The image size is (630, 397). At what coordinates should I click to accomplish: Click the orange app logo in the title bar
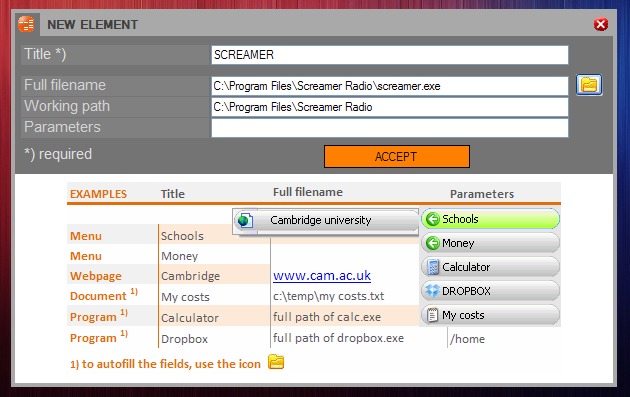tap(26, 24)
